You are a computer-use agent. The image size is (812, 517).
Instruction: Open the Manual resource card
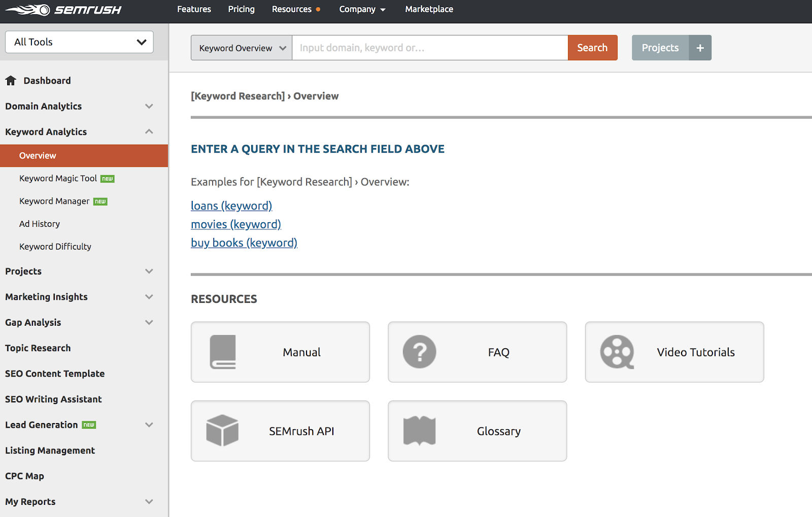(x=280, y=352)
